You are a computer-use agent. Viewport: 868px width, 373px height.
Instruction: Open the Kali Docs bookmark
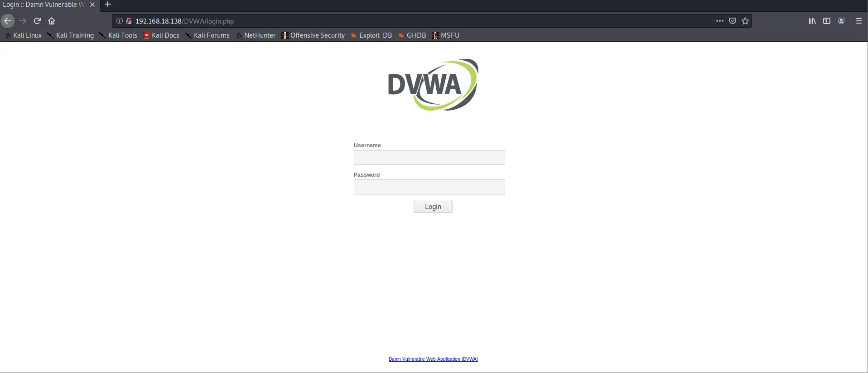click(x=162, y=35)
